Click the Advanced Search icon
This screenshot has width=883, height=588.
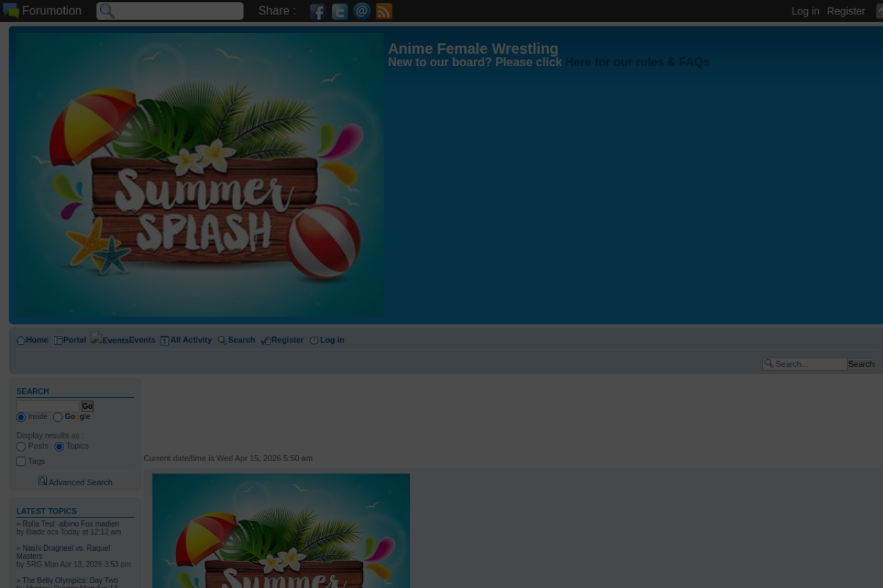(43, 481)
